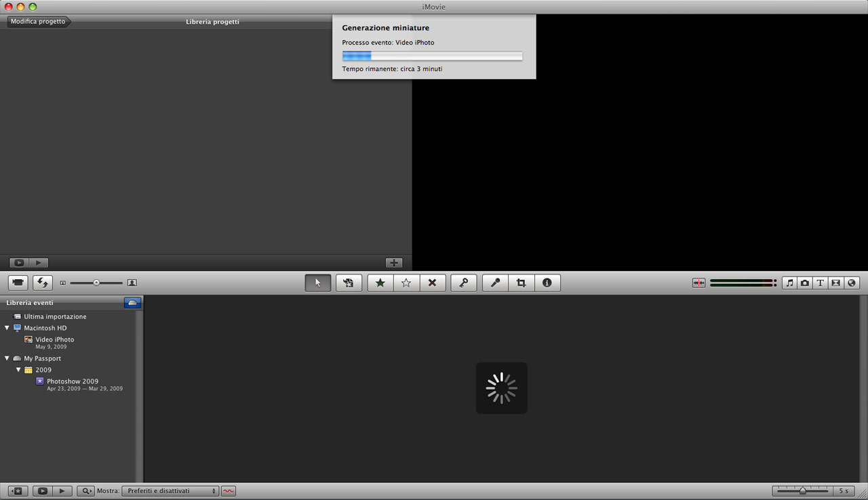Play selected events from beginning
Screen dimensions: 868x500
[62, 491]
